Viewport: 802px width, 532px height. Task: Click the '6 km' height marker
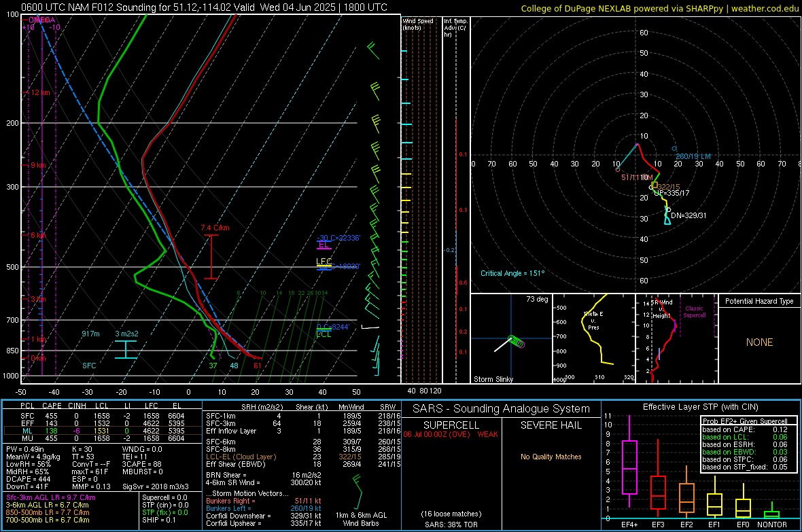pyautogui.click(x=38, y=235)
